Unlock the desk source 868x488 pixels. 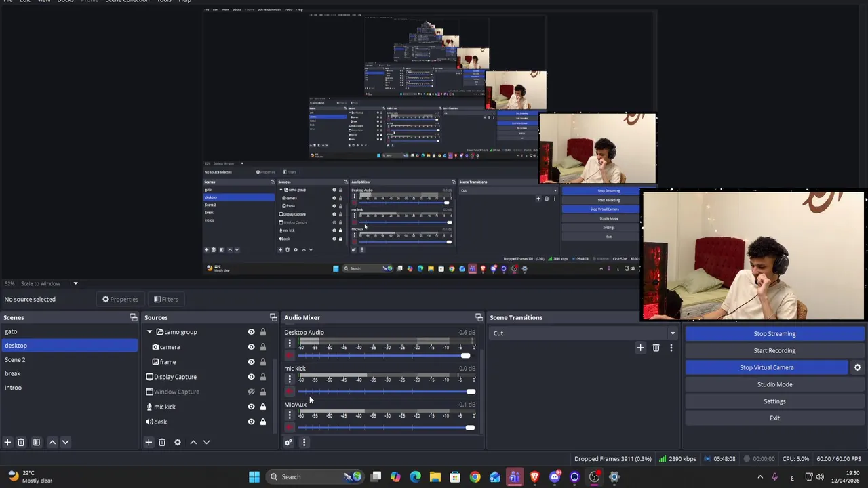263,422
